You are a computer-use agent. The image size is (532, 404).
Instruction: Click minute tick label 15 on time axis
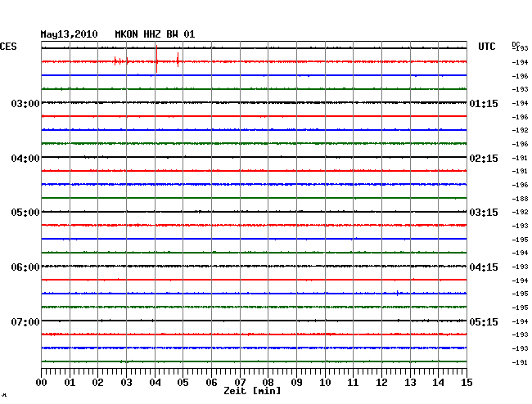tap(467, 382)
